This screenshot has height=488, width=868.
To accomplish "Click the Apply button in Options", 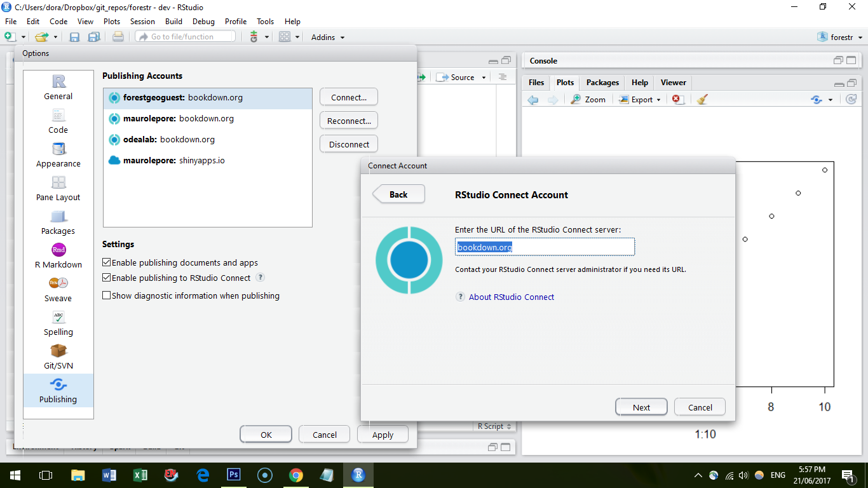I will 383,435.
